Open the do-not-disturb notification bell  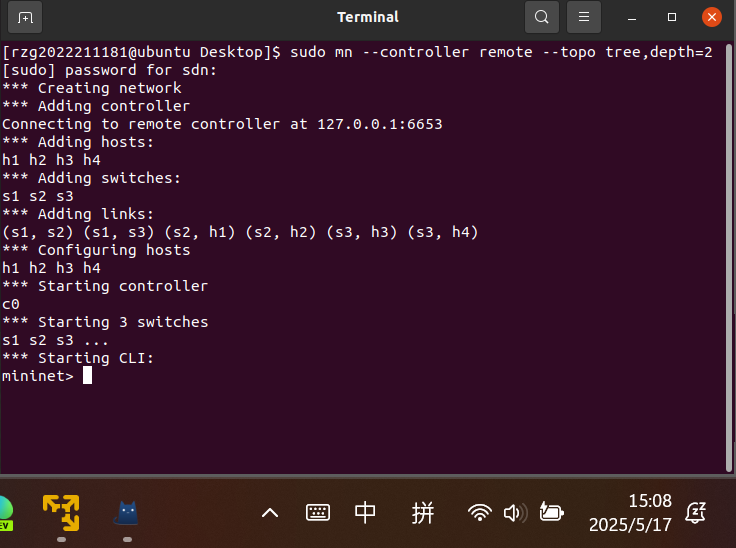tap(697, 513)
